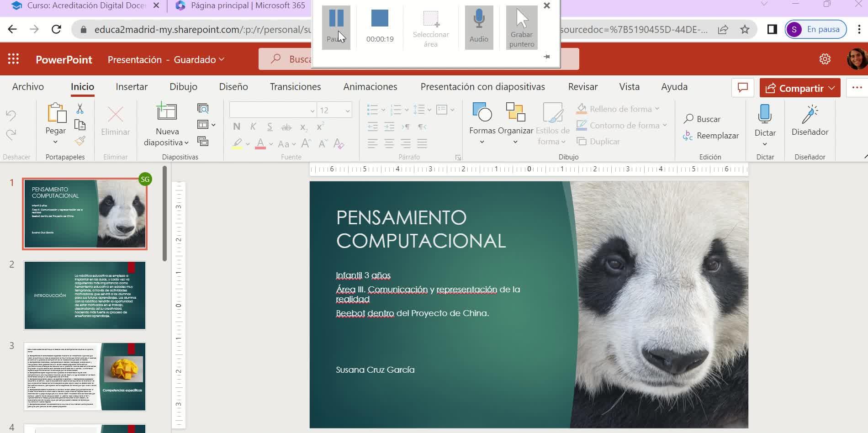Open the comments speech bubble icon
This screenshot has width=868, height=433.
coord(742,88)
